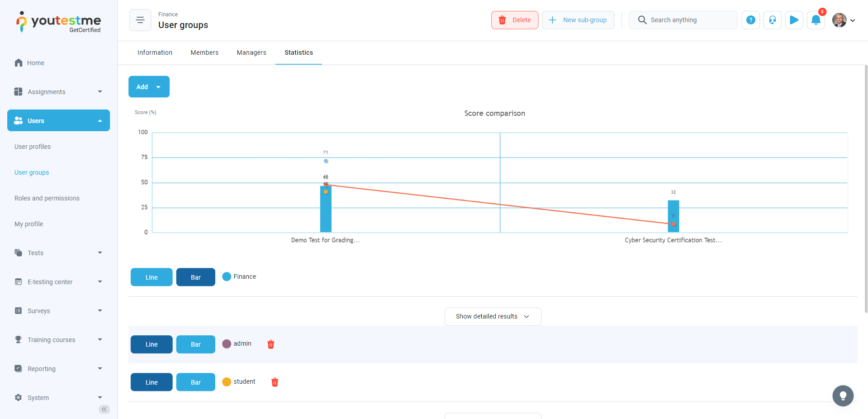The image size is (868, 419).
Task: Click the headset support icon
Action: point(772,20)
